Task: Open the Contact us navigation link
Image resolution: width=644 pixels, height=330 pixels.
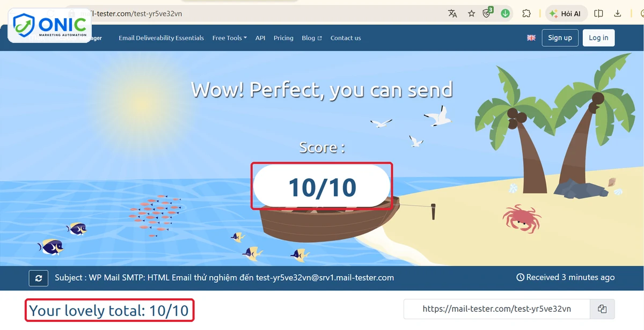Action: click(x=346, y=38)
